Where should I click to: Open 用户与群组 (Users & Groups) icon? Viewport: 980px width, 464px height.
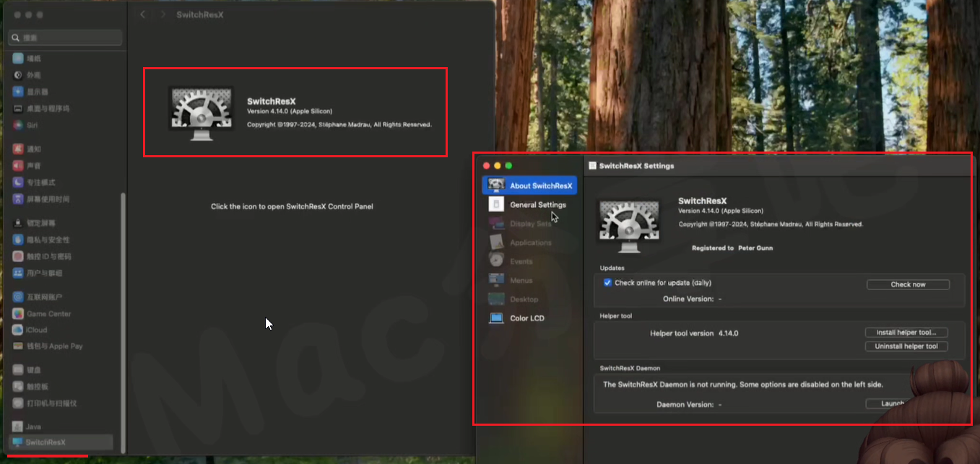pos(18,273)
